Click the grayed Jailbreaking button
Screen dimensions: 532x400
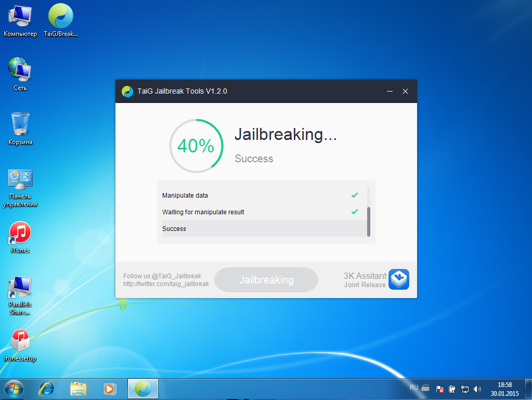(266, 280)
